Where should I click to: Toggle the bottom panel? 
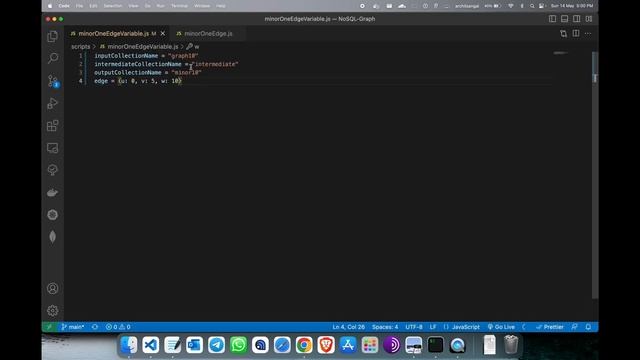[564, 19]
